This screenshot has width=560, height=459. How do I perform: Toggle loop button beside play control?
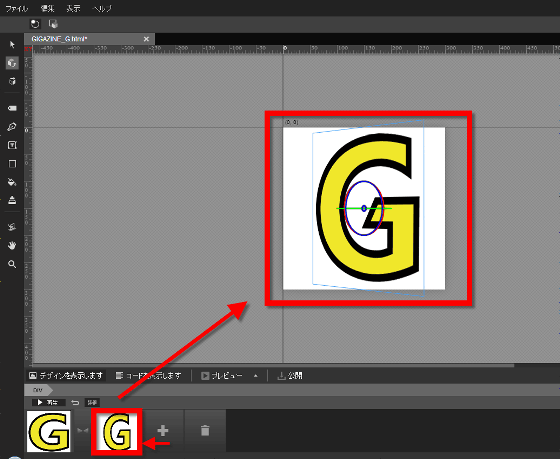click(75, 403)
